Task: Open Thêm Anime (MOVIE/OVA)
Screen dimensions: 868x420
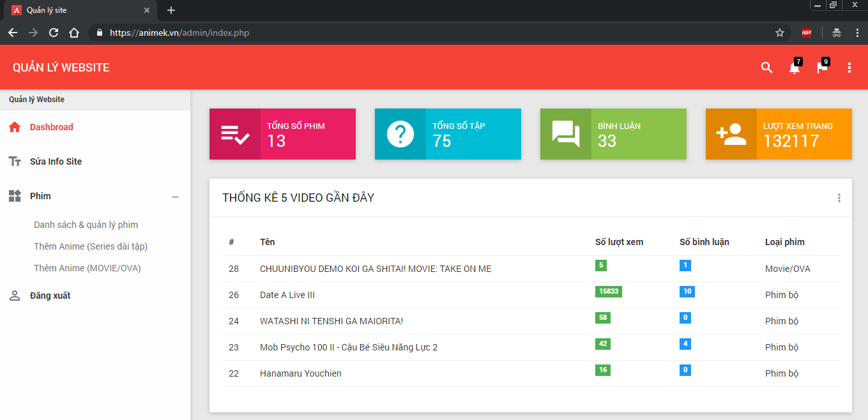Action: point(88,268)
